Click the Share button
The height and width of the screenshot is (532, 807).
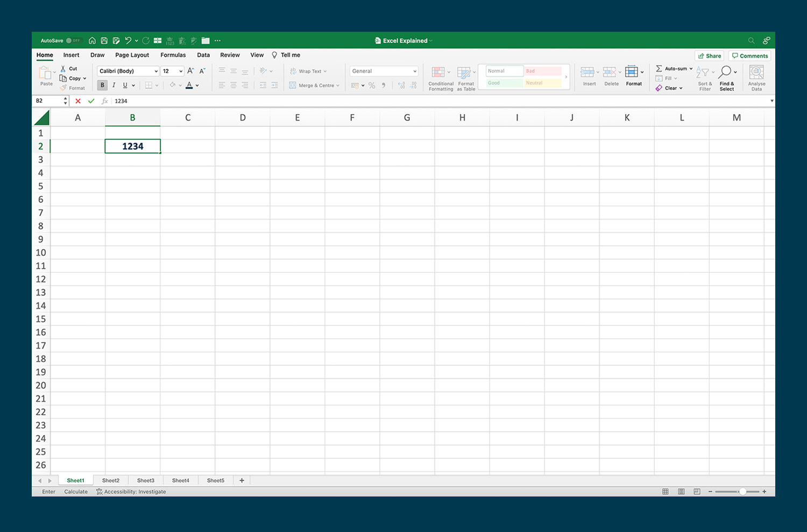709,55
